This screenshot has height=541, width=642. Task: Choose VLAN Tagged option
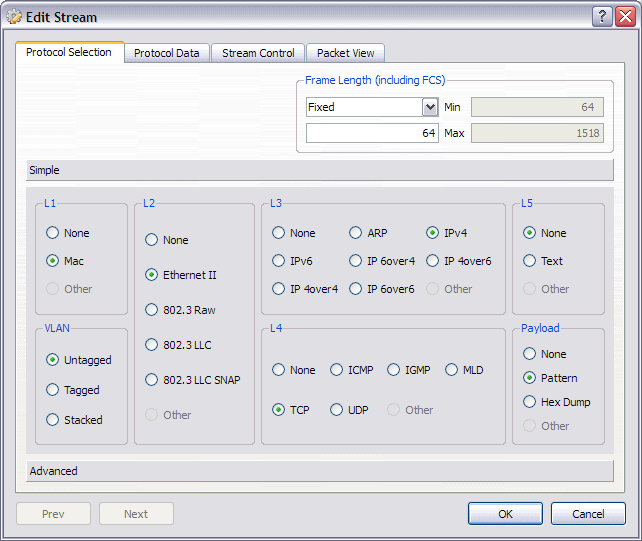click(x=52, y=389)
